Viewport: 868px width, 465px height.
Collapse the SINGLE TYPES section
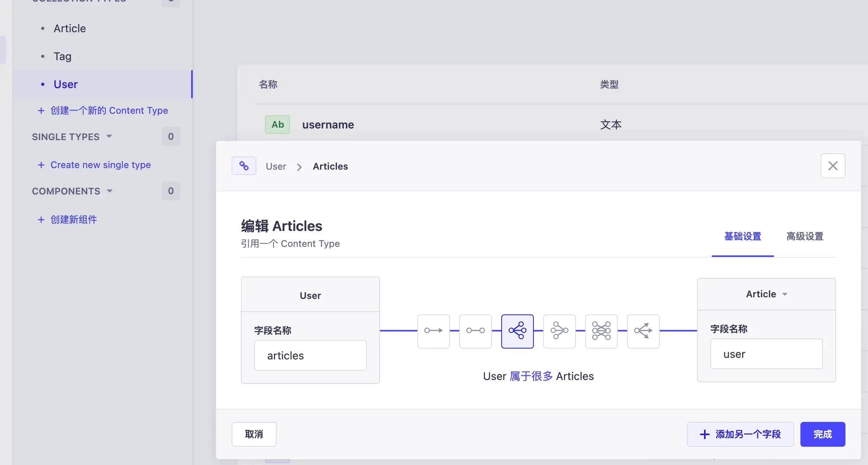109,137
